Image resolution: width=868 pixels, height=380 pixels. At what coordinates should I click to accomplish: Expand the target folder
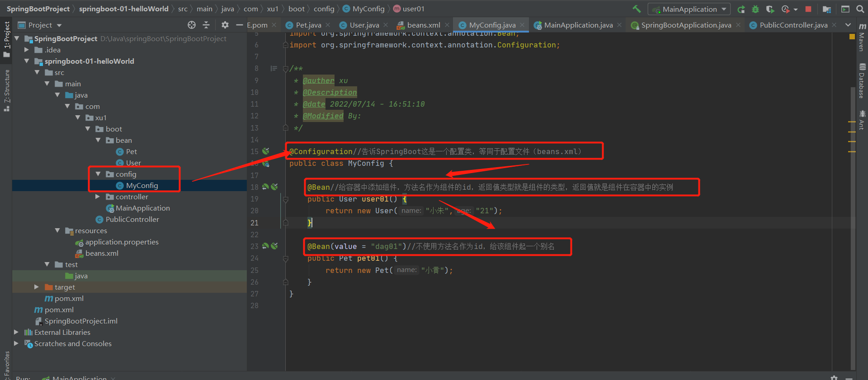pyautogui.click(x=37, y=287)
